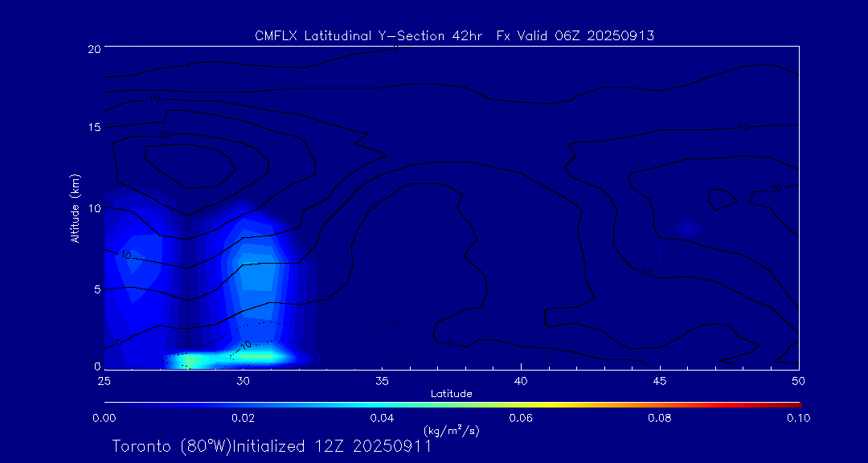Click the small isolated blue patch near latitude 46

687,227
